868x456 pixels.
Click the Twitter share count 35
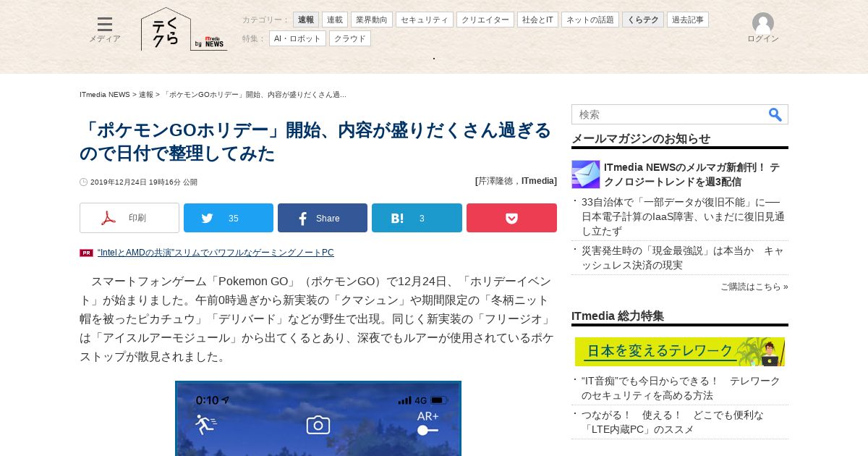[234, 219]
